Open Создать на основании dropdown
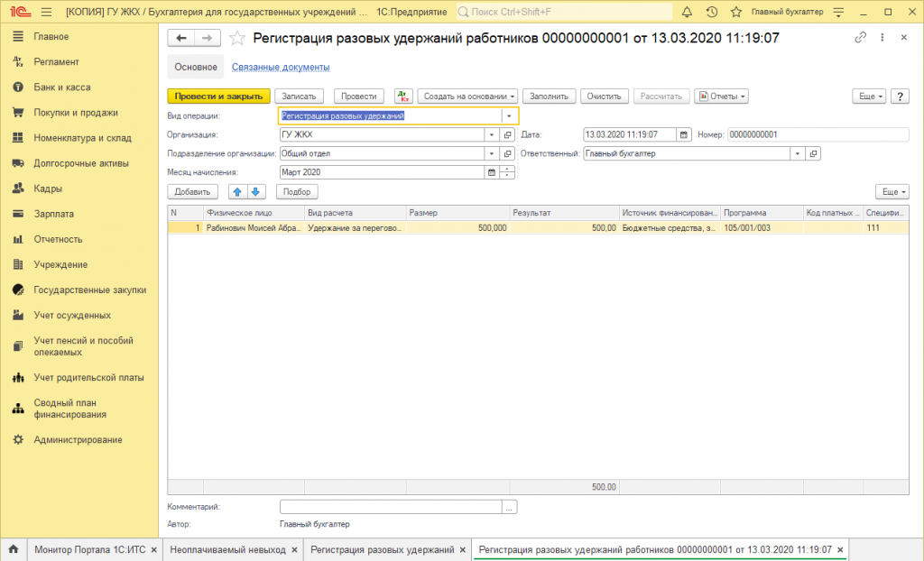The image size is (924, 561). point(468,97)
